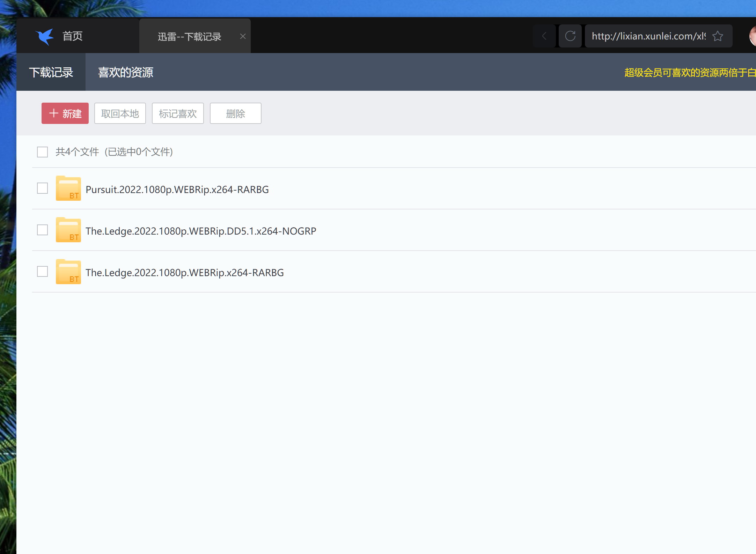This screenshot has height=554, width=756.
Task: Open The.Ledge x264-RARBG BT folder icon
Action: coord(68,272)
